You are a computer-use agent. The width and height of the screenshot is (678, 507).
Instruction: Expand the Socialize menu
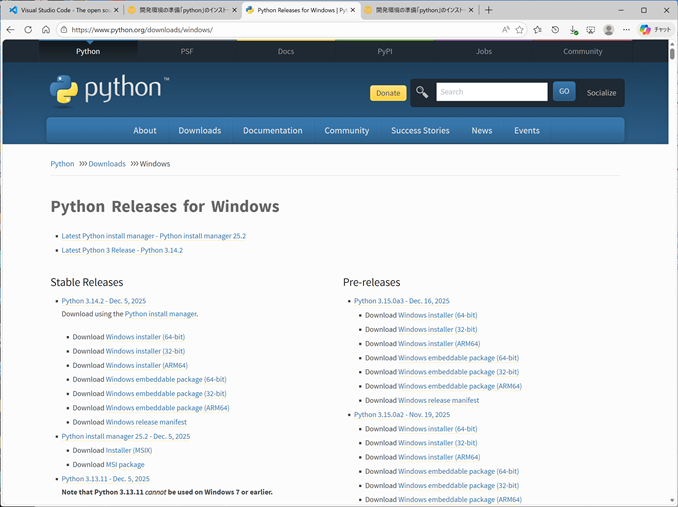[601, 92]
